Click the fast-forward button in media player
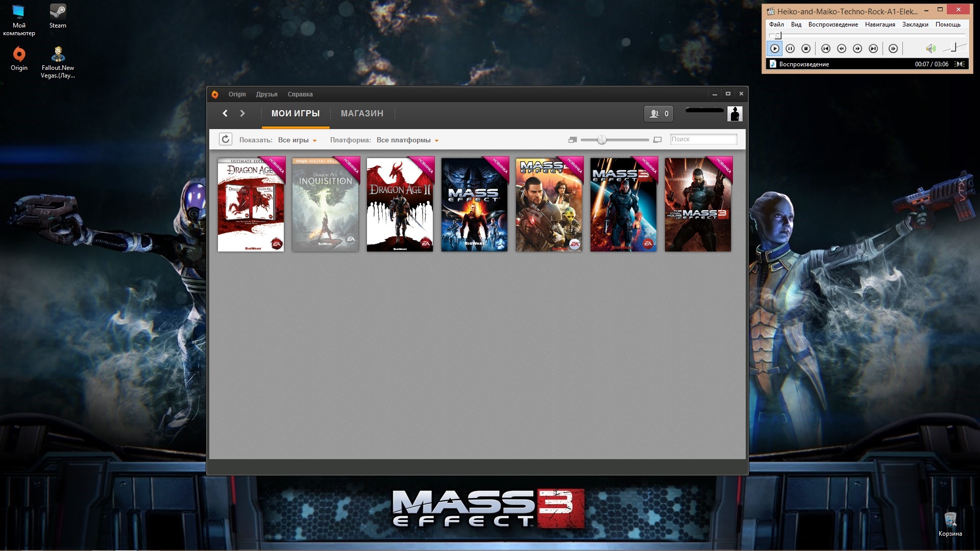Screen dimensions: 980x551 click(857, 48)
